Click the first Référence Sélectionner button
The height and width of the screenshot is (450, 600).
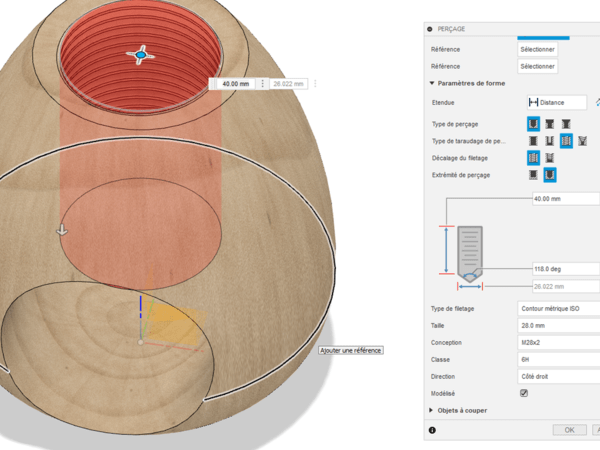537,48
